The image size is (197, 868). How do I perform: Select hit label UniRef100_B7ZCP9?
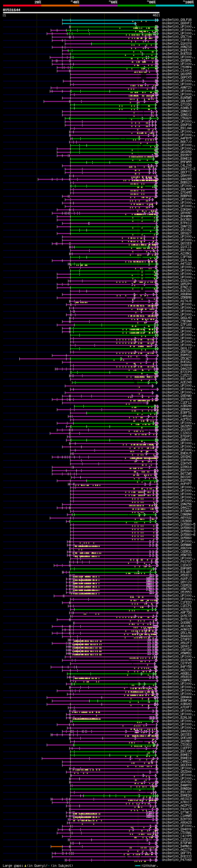pyautogui.click(x=177, y=372)
